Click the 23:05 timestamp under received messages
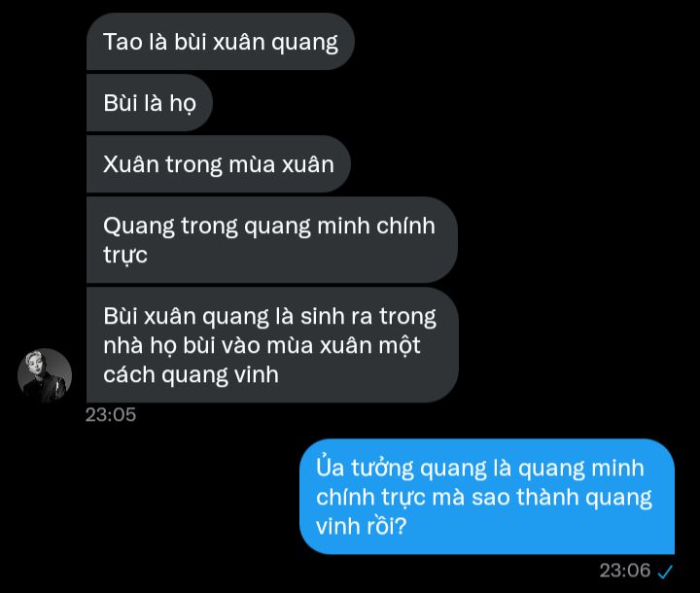Screen dimensions: 700x593 point(110,415)
